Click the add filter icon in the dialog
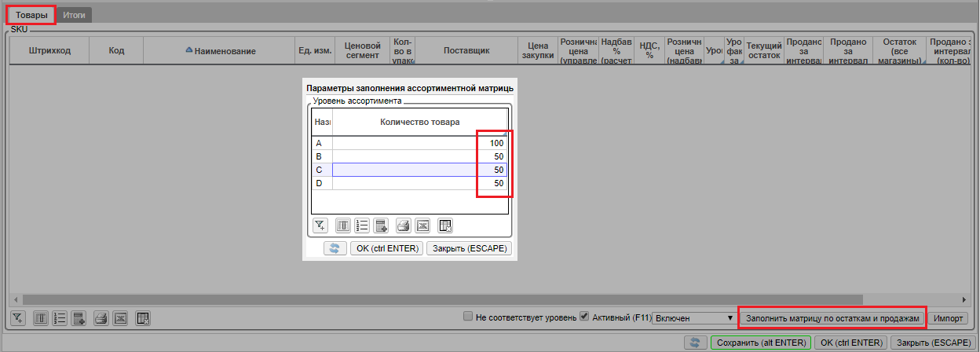Viewport: 980px width, 352px height. pos(320,226)
